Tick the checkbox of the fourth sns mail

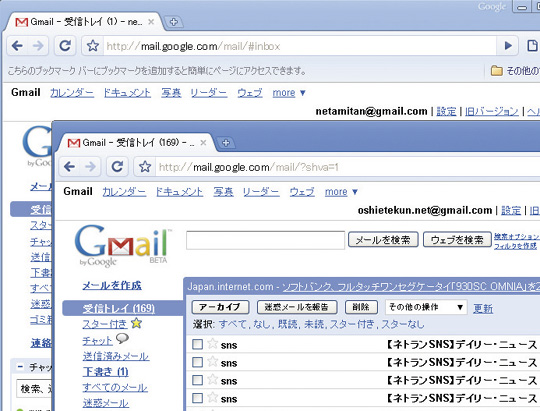(x=197, y=398)
